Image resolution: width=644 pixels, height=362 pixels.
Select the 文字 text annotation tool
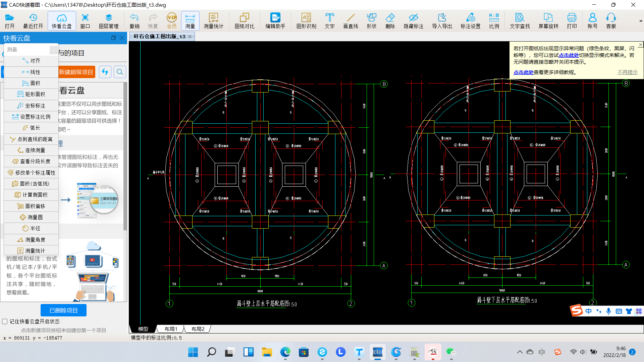point(330,21)
